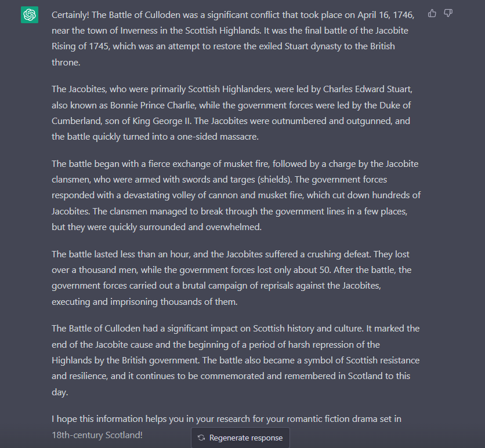Click "Bonnie Prince Charlie" in the second paragraph
The image size is (485, 448).
click(153, 105)
